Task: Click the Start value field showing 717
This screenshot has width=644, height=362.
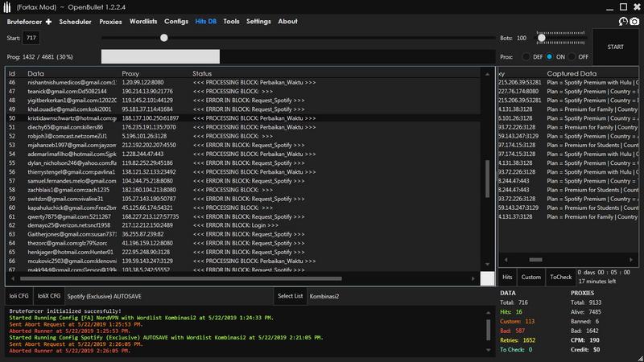Action: (31, 38)
